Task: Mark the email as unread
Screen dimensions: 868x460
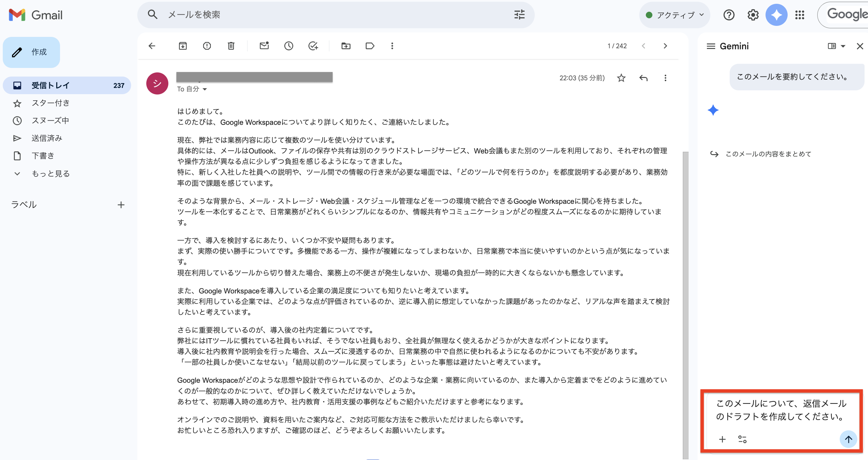Action: click(264, 46)
